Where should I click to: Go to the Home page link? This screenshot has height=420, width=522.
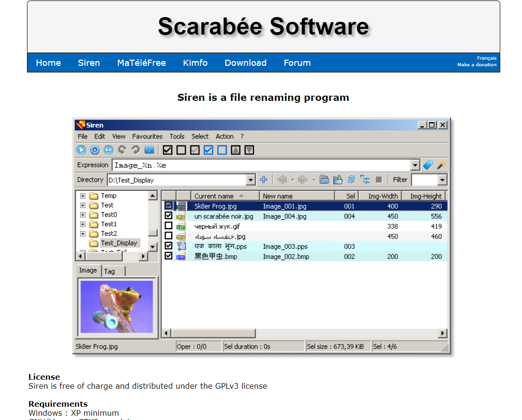click(48, 63)
